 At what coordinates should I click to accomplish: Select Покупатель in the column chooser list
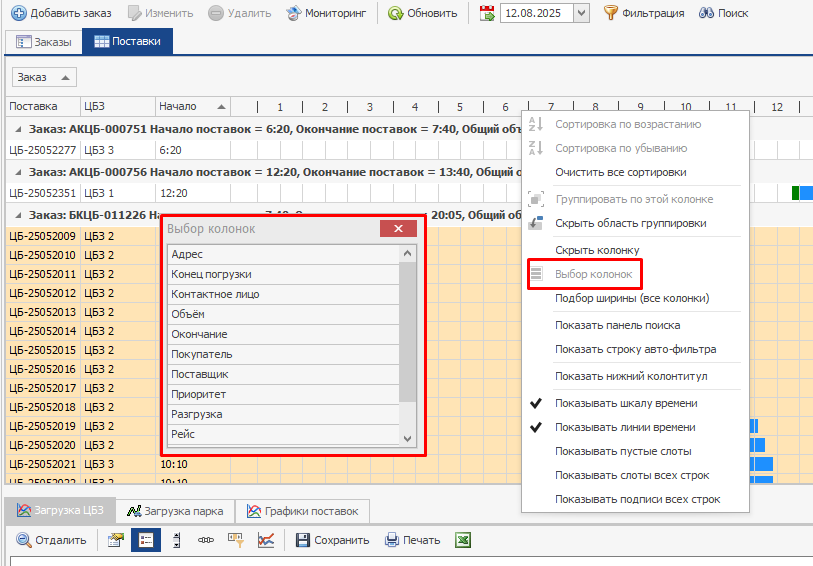point(202,354)
